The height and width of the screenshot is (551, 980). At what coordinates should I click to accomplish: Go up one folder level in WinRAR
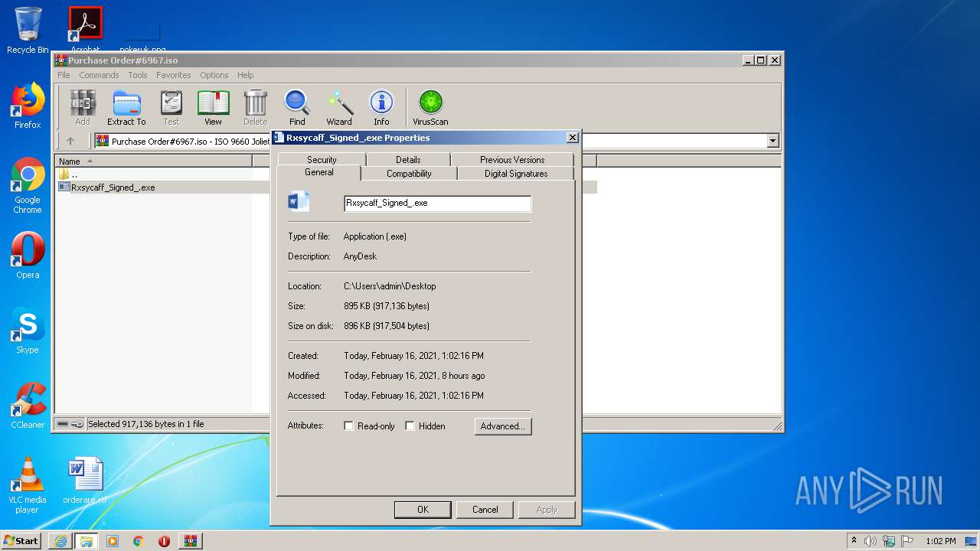coord(70,141)
